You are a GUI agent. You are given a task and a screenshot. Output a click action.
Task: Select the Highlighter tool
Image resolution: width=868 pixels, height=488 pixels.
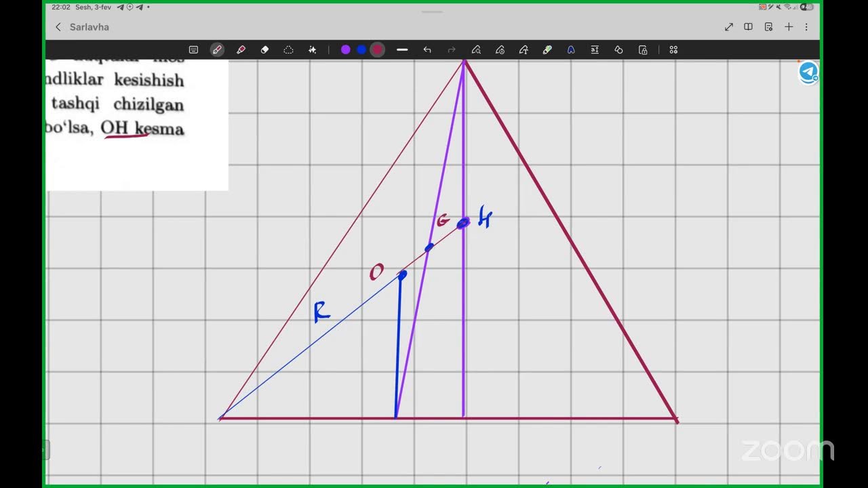tap(241, 49)
